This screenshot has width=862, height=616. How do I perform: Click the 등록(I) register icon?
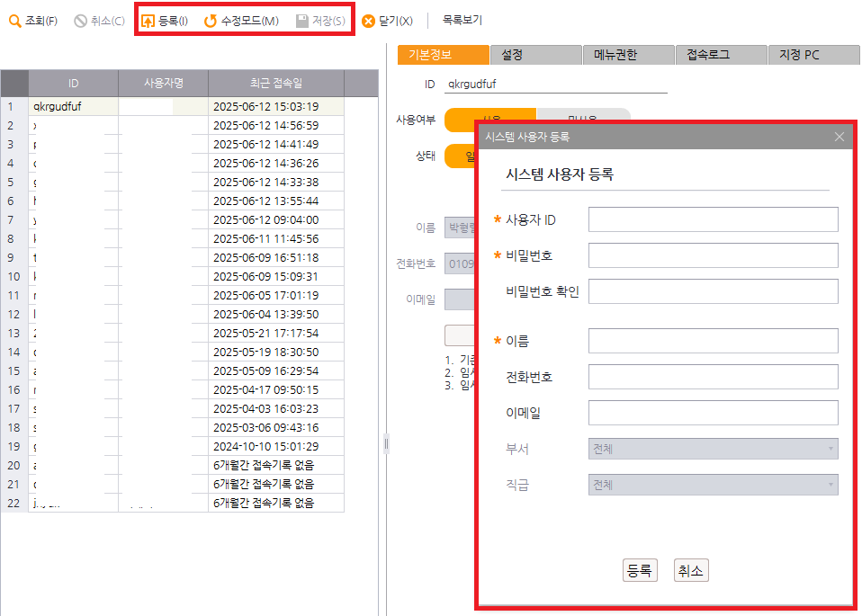click(x=148, y=21)
